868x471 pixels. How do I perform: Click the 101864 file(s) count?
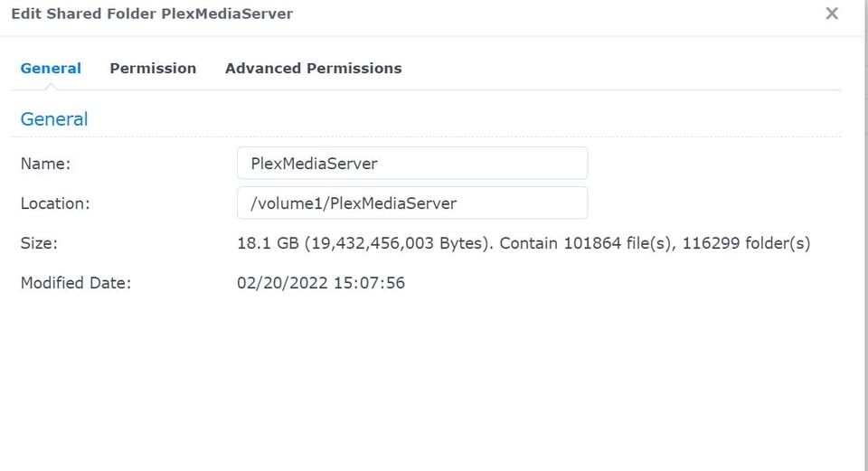pyautogui.click(x=618, y=243)
